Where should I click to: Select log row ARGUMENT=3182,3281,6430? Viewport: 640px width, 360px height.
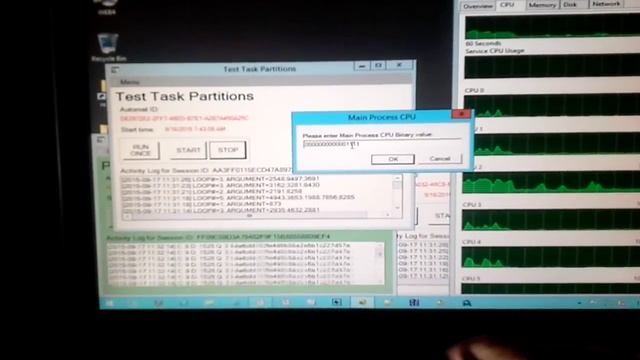pyautogui.click(x=220, y=185)
